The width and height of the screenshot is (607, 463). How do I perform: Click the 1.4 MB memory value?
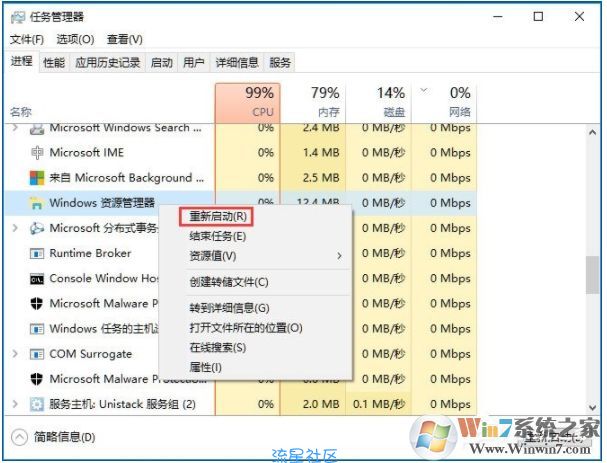click(321, 153)
